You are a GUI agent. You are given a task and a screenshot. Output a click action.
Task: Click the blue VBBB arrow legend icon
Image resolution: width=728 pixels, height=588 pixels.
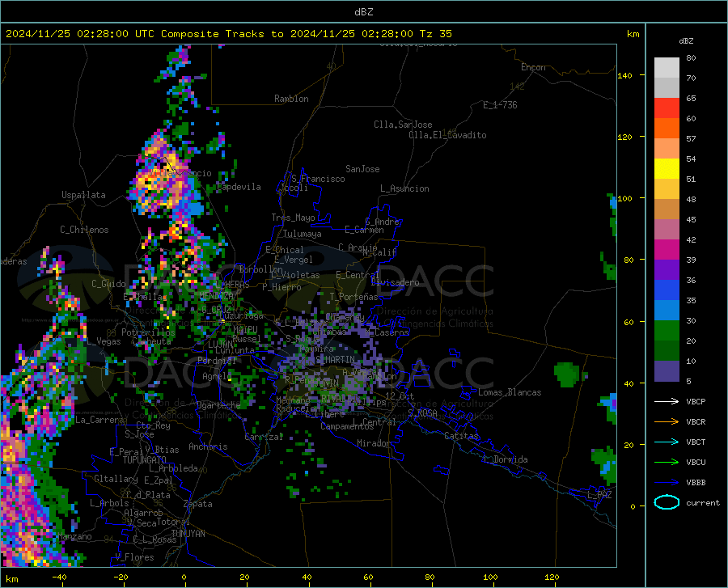667,483
